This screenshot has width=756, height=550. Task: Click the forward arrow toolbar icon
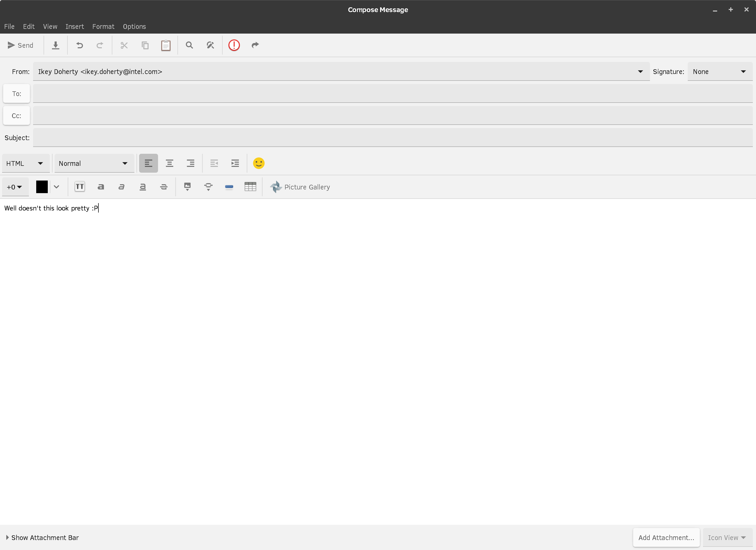[x=255, y=45]
